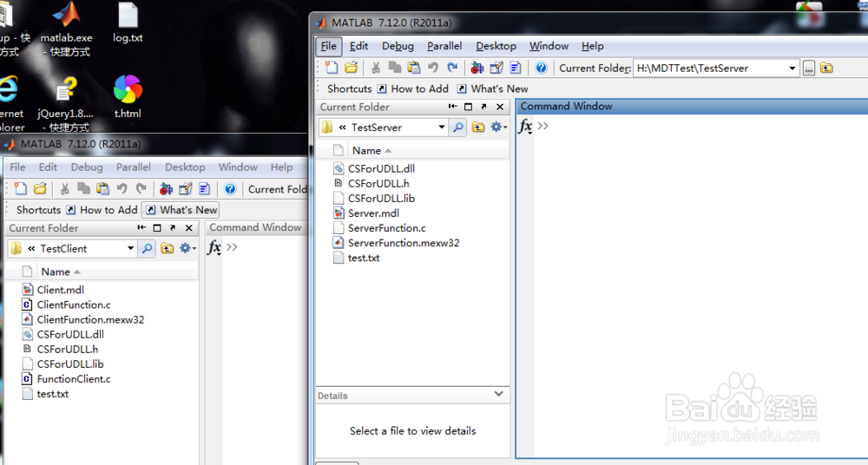Click New file icon in front MATLAB toolbar
The height and width of the screenshot is (465, 868).
[x=332, y=68]
